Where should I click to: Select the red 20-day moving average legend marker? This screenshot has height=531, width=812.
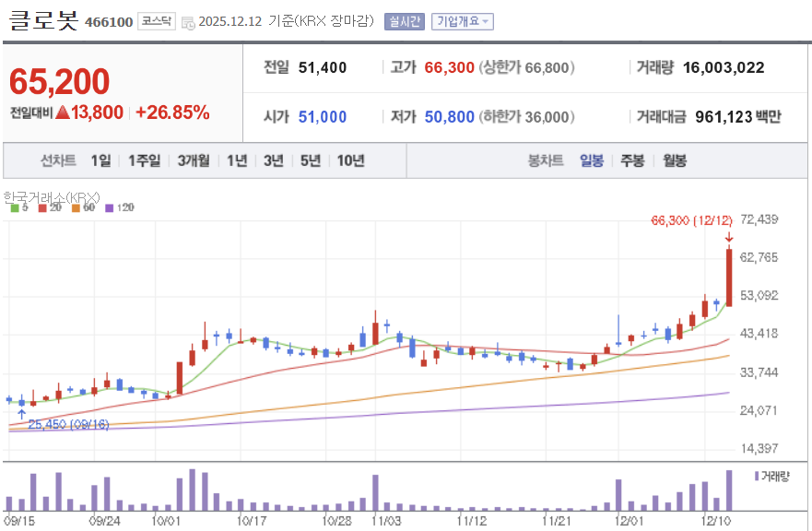[42, 207]
